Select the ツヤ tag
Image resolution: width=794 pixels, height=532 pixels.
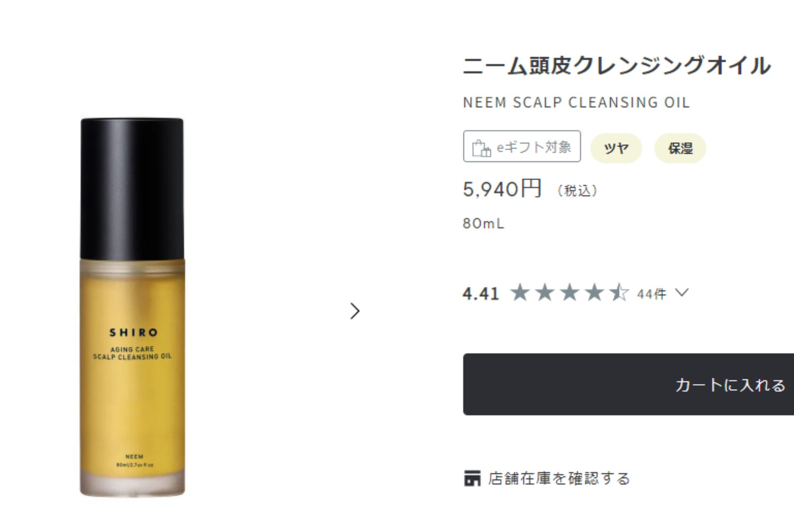[x=616, y=148]
